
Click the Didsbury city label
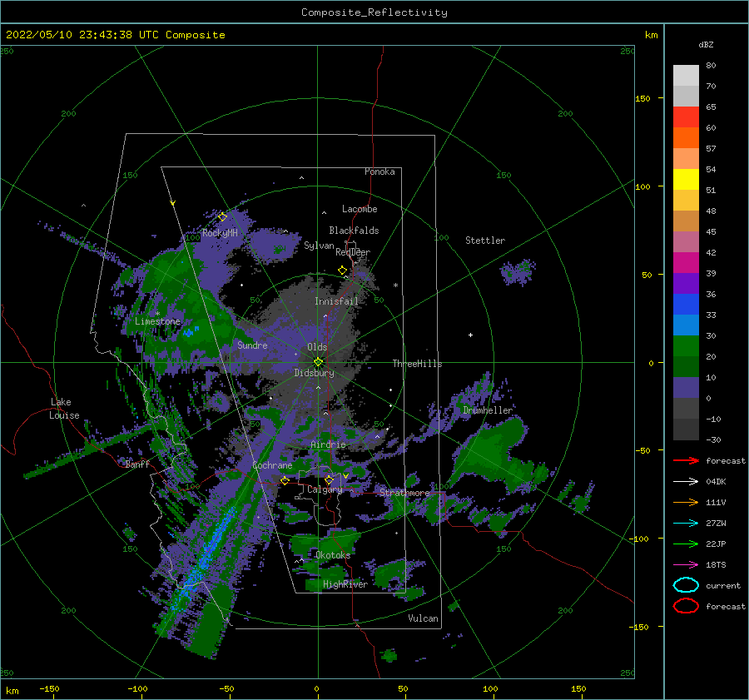pyautogui.click(x=315, y=373)
